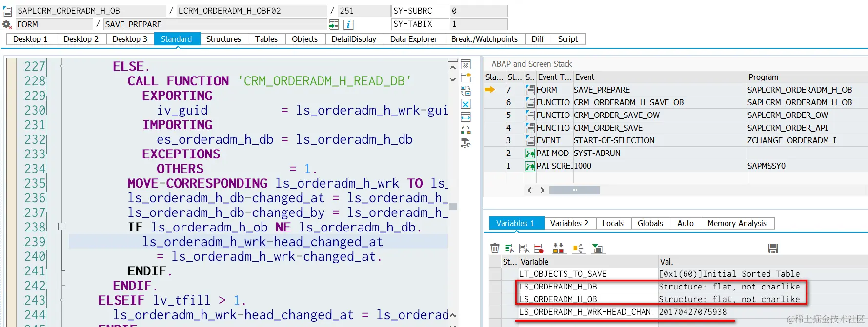The width and height of the screenshot is (868, 327).
Task: Close the editor tool via the X window icon
Action: pos(465,65)
